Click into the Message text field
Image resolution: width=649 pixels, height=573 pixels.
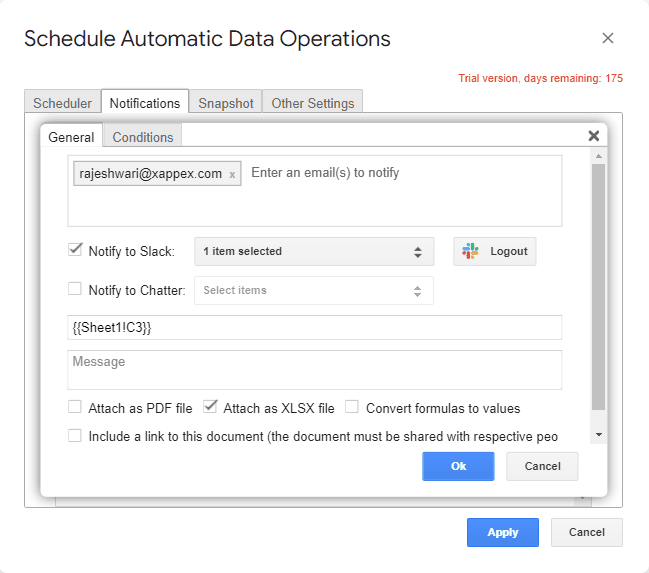[314, 369]
